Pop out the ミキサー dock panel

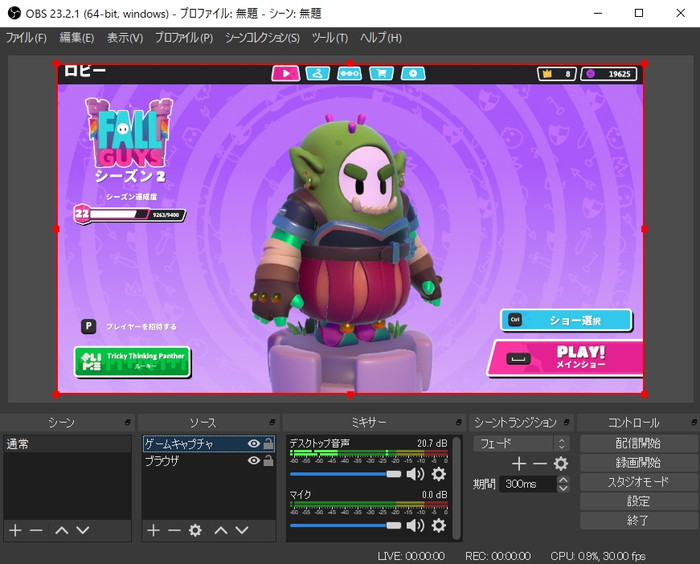point(458,422)
